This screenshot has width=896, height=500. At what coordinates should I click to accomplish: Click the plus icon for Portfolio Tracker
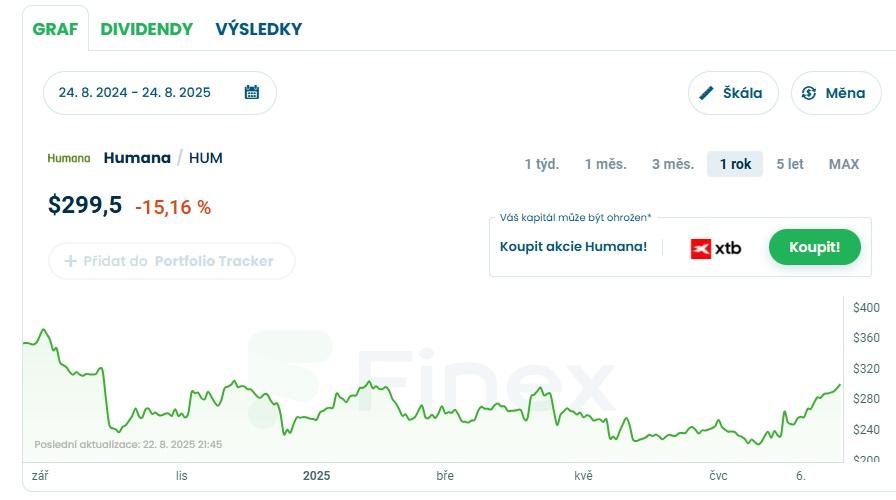coord(71,261)
